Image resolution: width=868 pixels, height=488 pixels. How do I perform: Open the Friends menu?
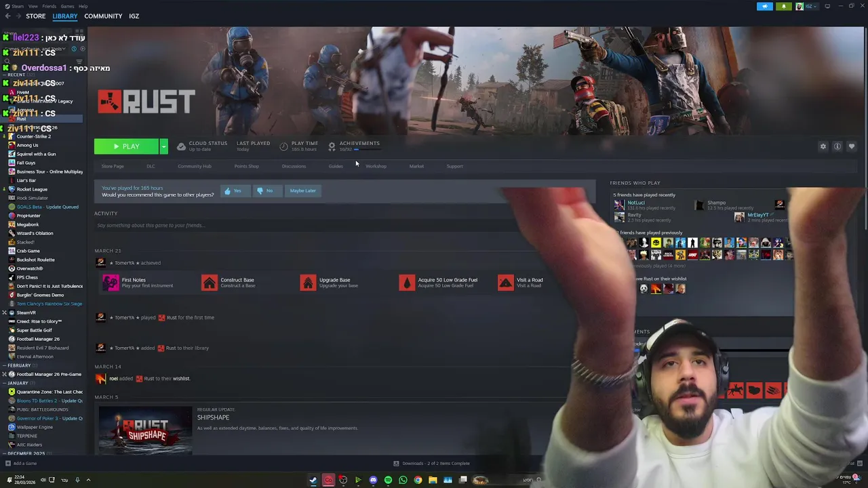[x=49, y=6]
